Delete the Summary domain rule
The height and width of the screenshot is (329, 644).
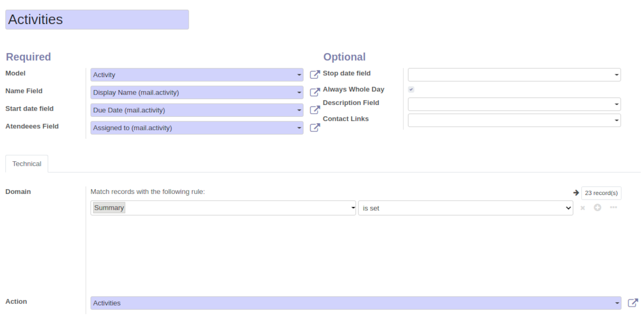(582, 208)
